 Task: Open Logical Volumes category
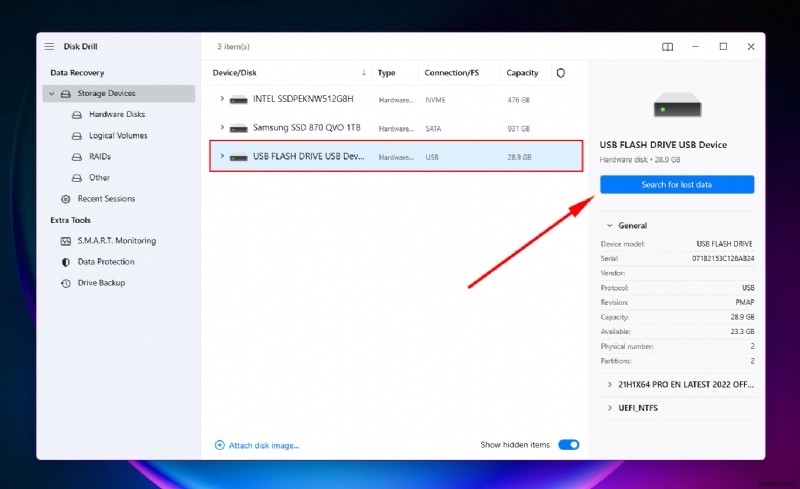(118, 135)
